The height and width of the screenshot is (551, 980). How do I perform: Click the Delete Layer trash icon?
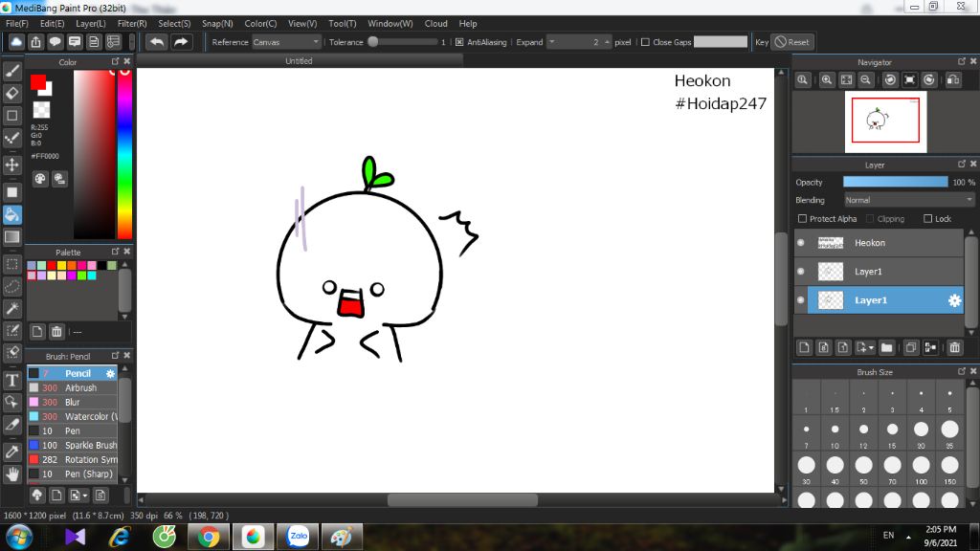pyautogui.click(x=954, y=347)
